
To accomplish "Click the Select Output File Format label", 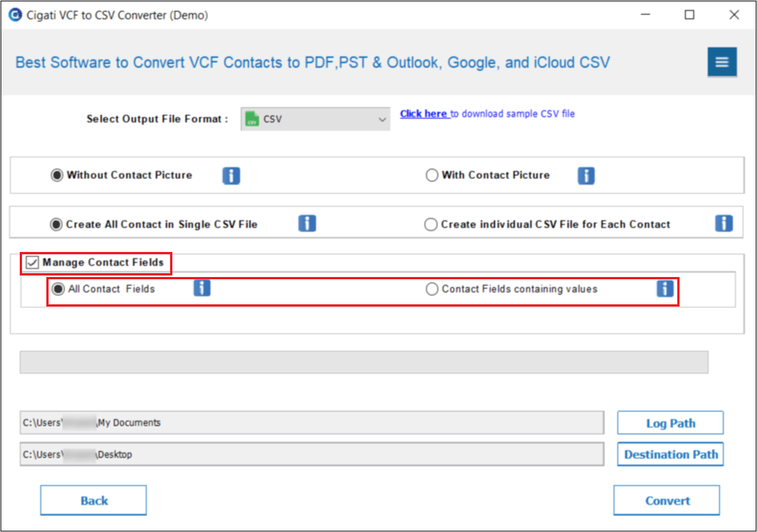I will point(157,119).
